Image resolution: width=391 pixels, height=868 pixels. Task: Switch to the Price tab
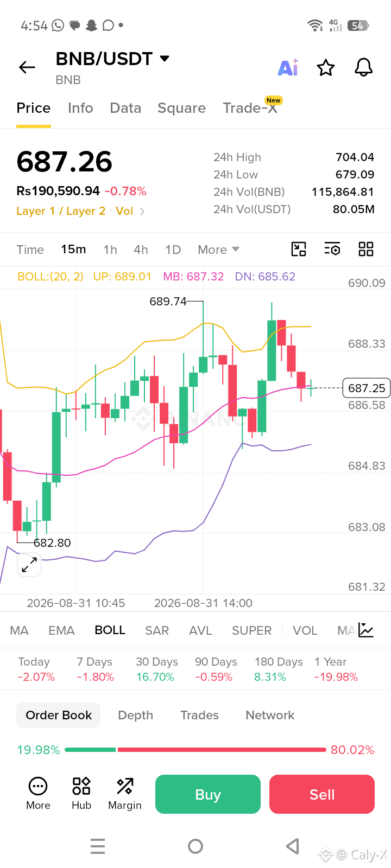[34, 108]
